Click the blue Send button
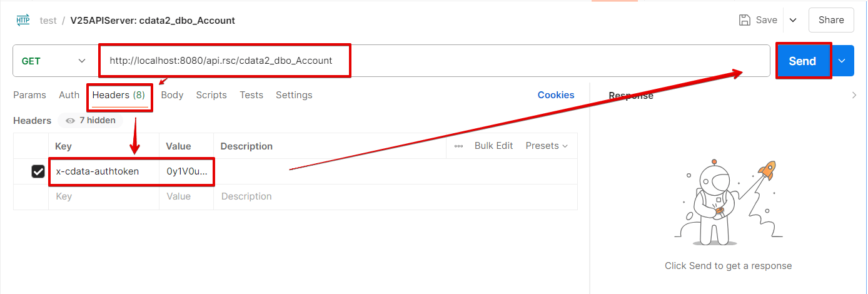868x294 pixels. click(x=803, y=61)
